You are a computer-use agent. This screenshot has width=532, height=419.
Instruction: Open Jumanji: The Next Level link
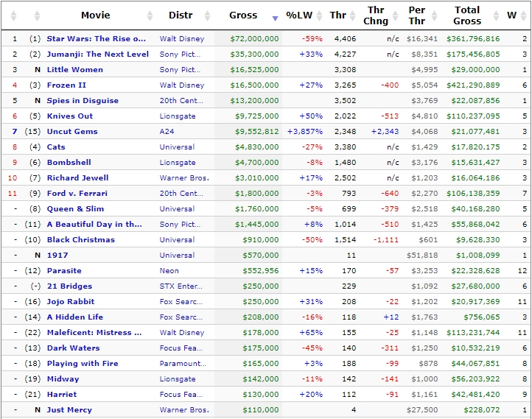click(98, 54)
